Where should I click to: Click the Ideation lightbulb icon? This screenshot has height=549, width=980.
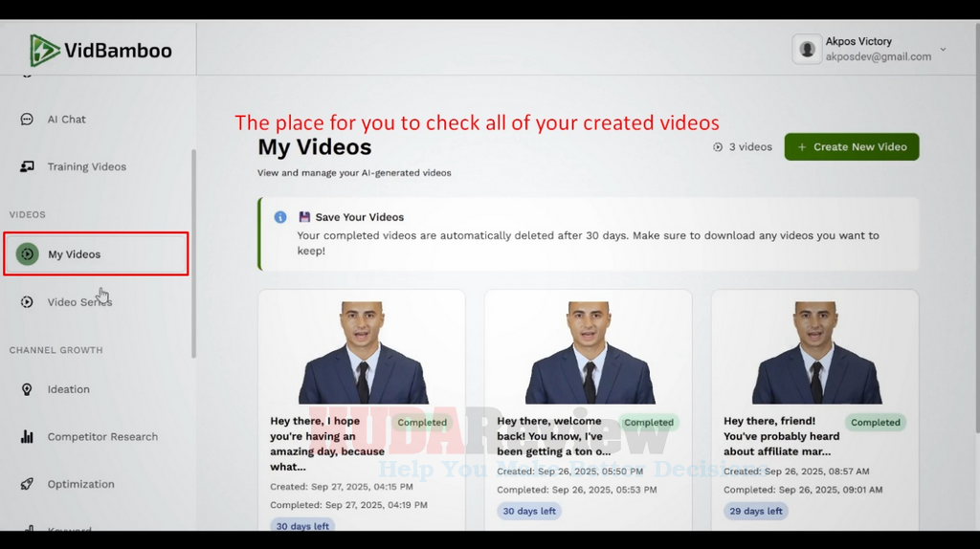[x=27, y=389]
